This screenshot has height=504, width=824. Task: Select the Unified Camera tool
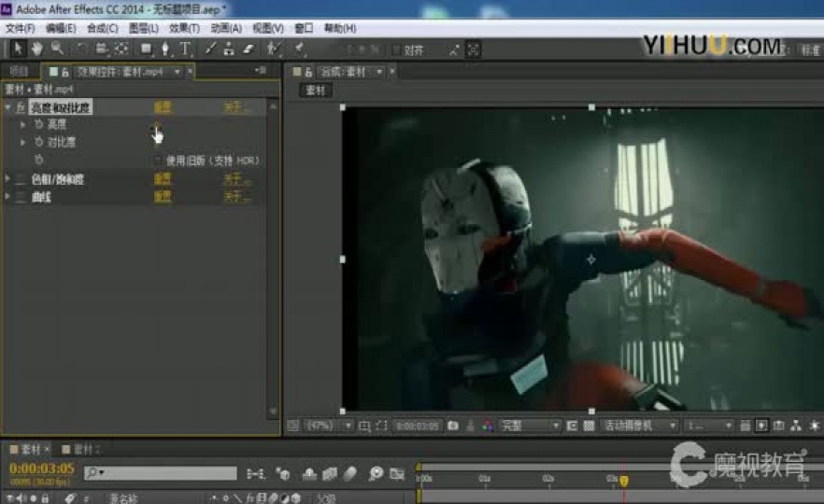point(101,49)
